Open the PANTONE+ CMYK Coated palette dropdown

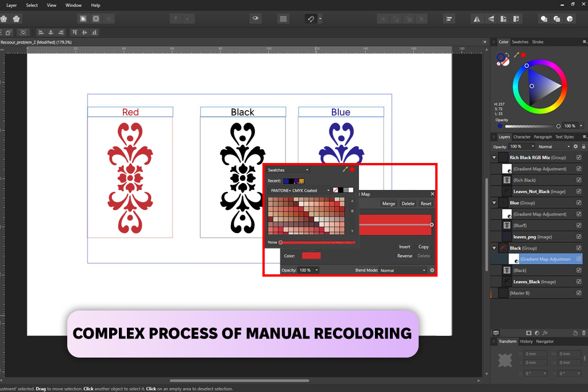(x=300, y=191)
